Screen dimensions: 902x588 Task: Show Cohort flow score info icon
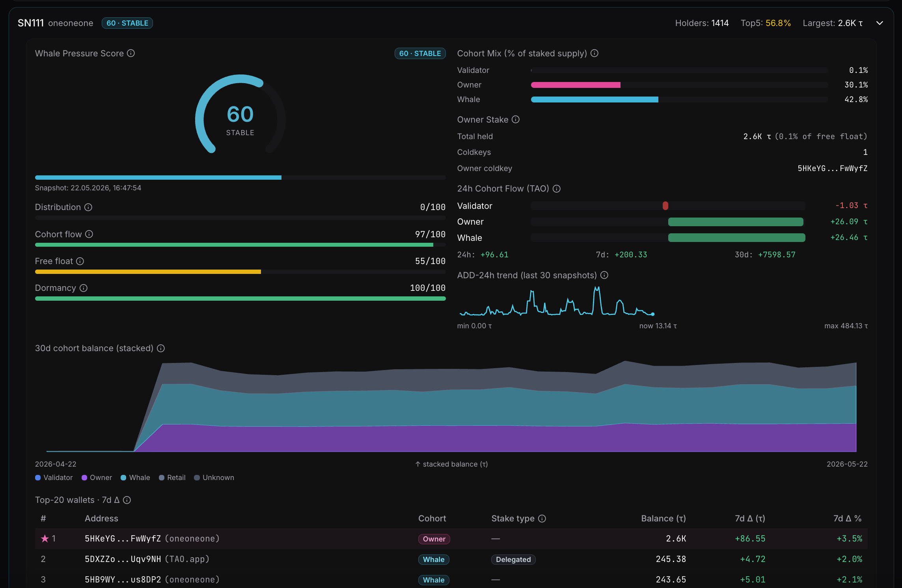pyautogui.click(x=89, y=234)
